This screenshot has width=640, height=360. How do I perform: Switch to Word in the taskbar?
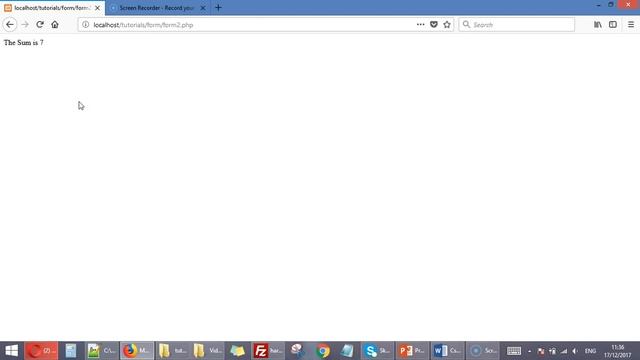coord(447,351)
